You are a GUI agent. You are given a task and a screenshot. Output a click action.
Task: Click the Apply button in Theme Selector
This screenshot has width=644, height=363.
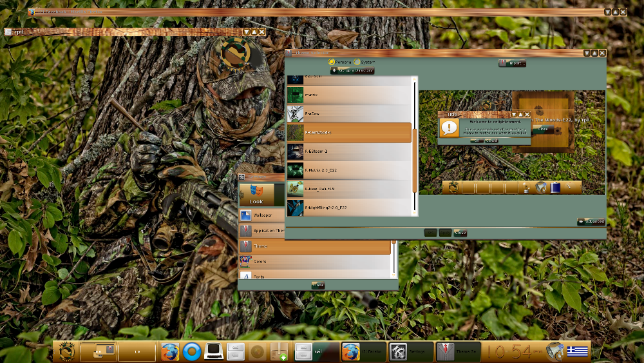(445, 233)
